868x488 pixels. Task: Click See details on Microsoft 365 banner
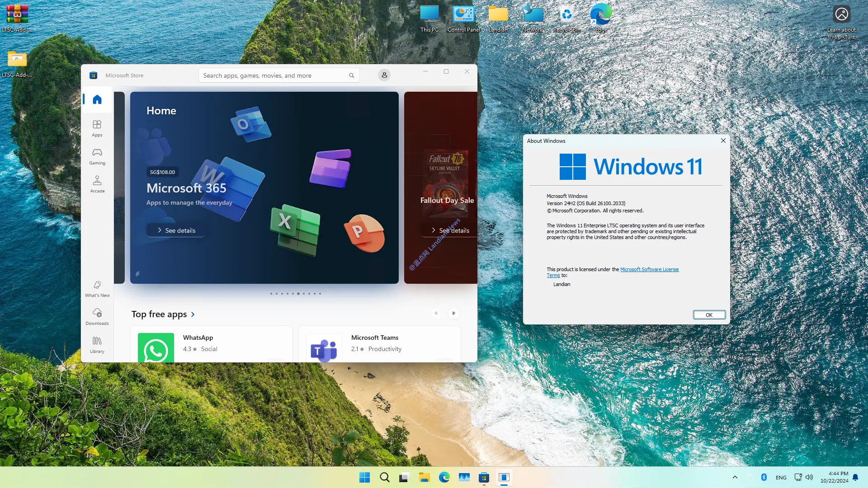tap(175, 230)
